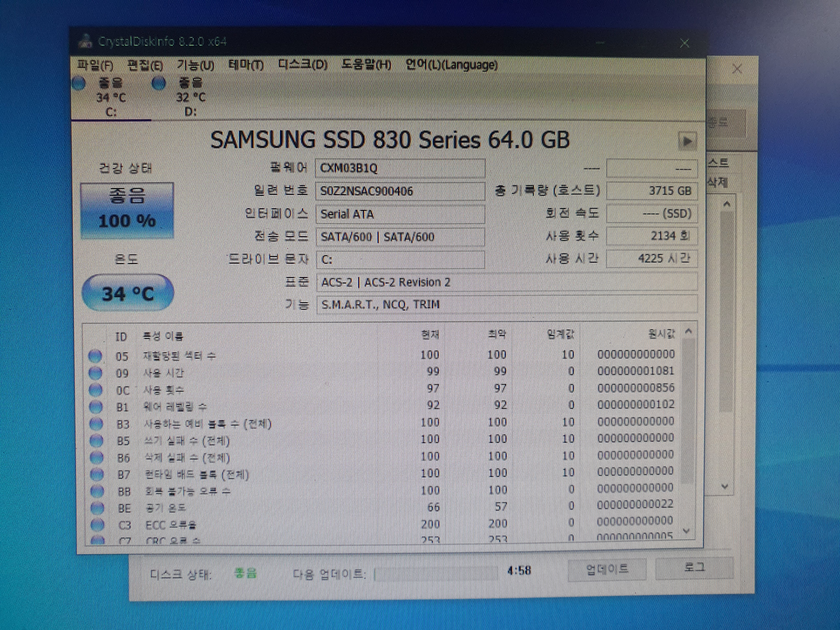Click the status circle for attribute BB
This screenshot has height=630, width=840.
point(97,491)
